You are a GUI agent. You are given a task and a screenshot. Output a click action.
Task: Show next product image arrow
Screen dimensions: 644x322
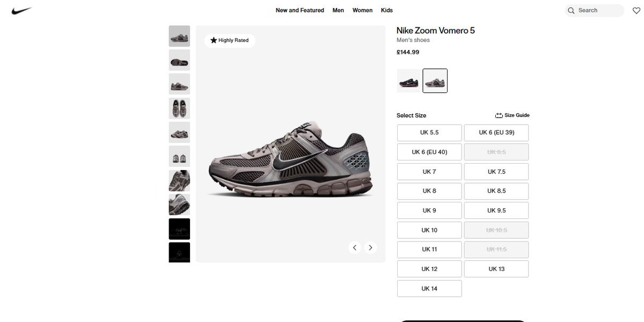pos(370,247)
